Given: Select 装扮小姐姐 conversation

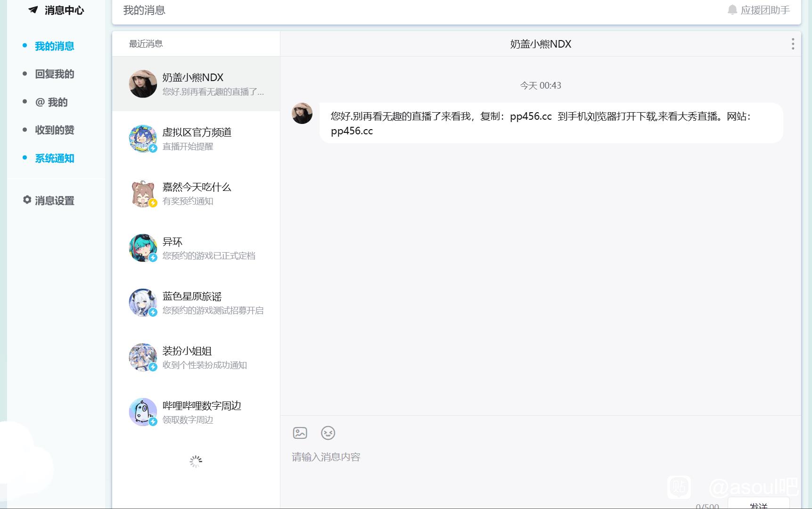Looking at the screenshot, I should point(196,357).
